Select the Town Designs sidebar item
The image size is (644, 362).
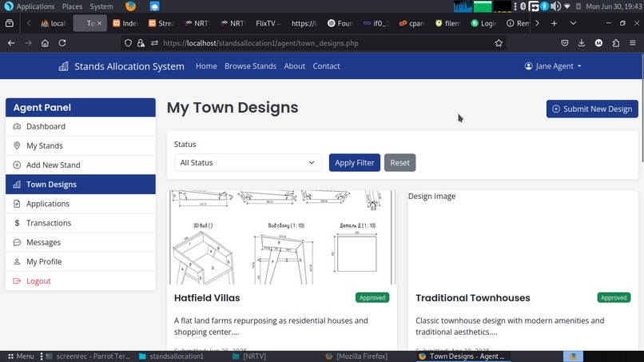click(81, 185)
